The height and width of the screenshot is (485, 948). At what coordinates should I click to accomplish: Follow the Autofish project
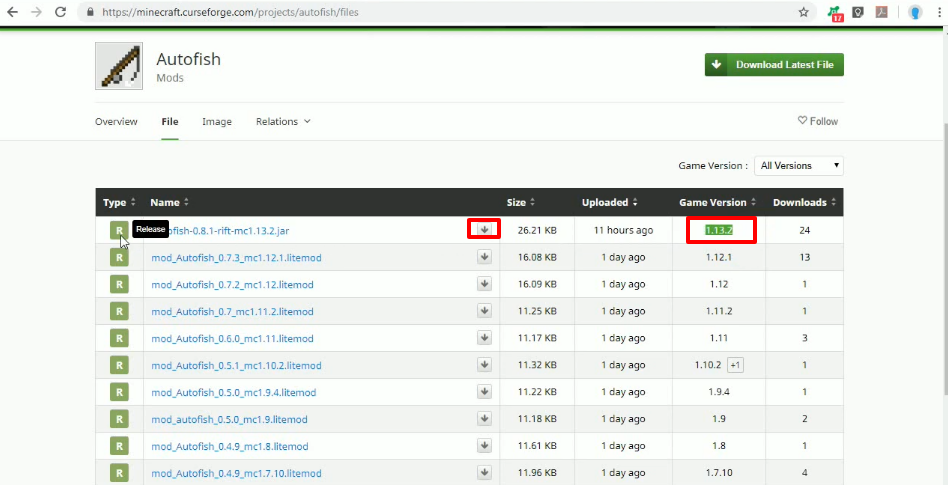coord(817,121)
